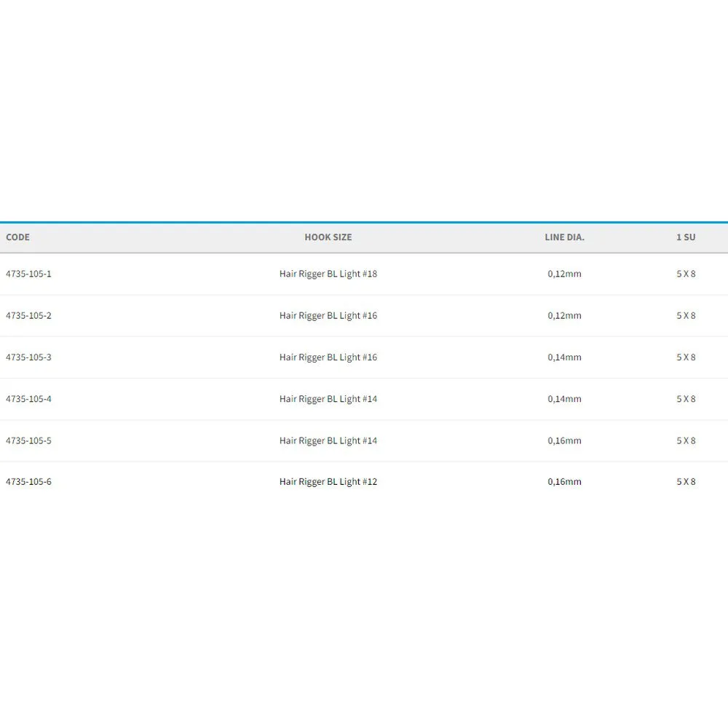Select product code 4735-105-1
Image resolution: width=728 pixels, height=728 pixels.
point(28,274)
